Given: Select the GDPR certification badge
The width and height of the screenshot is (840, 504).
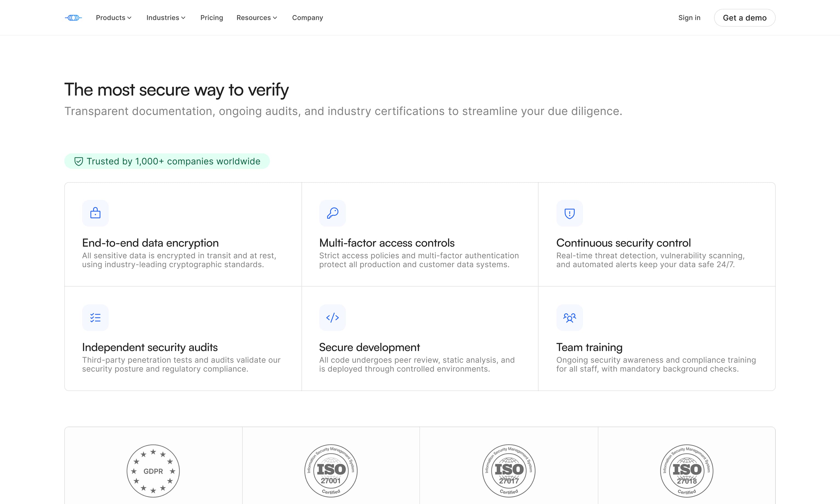Looking at the screenshot, I should [153, 471].
